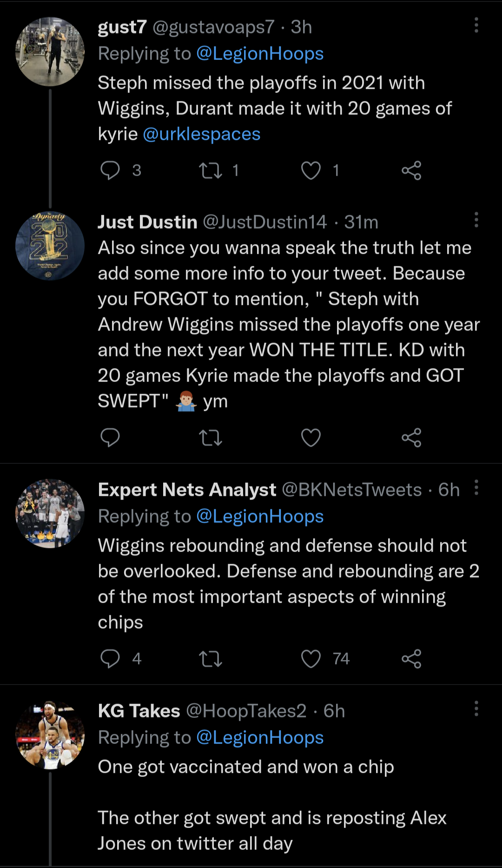
Task: Like Expert Nets Analyst's tweet
Action: (311, 658)
